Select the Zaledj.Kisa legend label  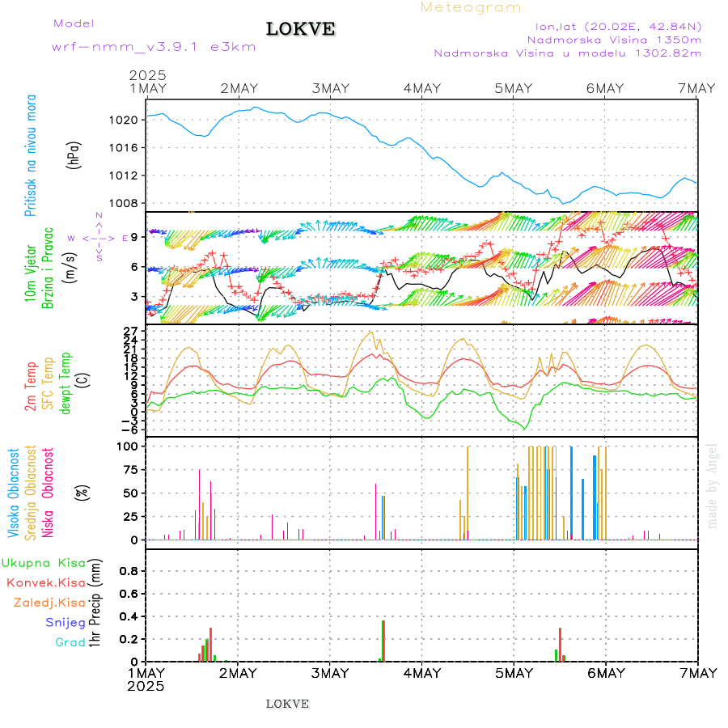[x=49, y=602]
